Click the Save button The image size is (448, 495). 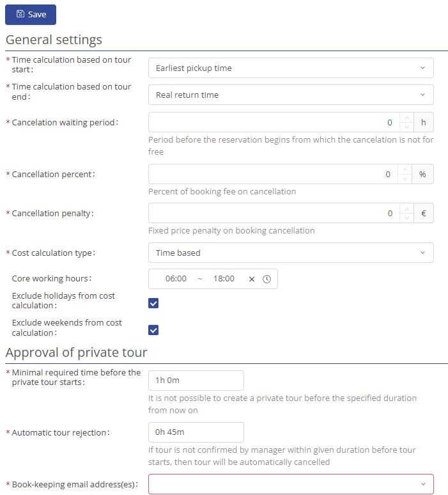[x=31, y=15]
